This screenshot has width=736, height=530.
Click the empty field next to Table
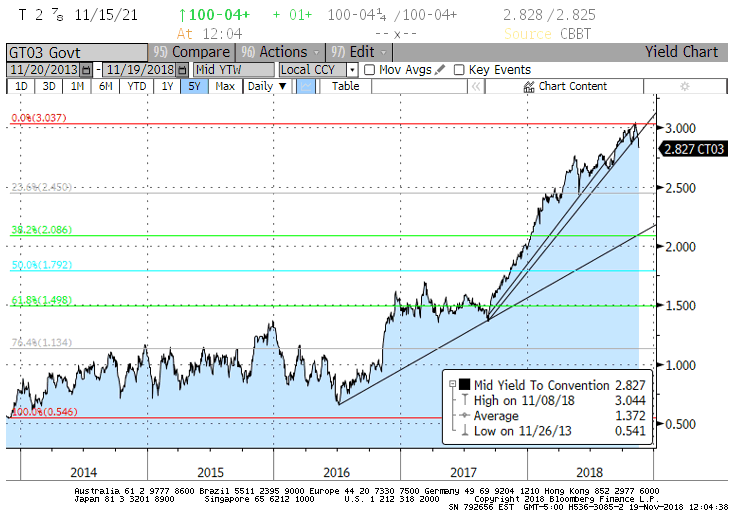[x=419, y=86]
